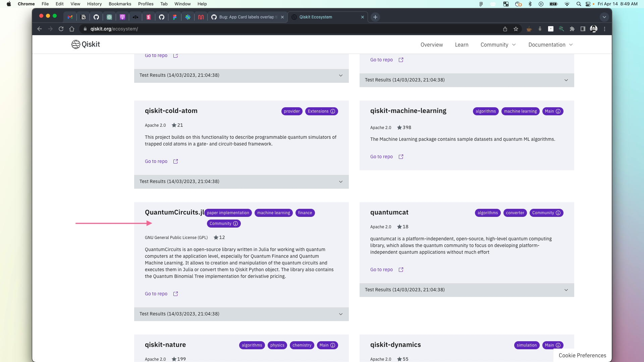644x362 pixels.
Task: Open external link icon beside quantumcat repo
Action: coord(401,270)
